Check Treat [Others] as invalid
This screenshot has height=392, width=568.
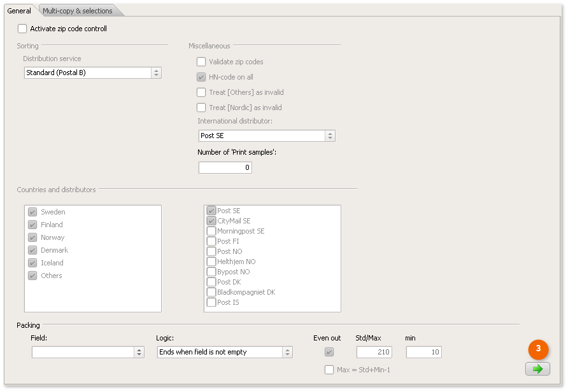201,92
